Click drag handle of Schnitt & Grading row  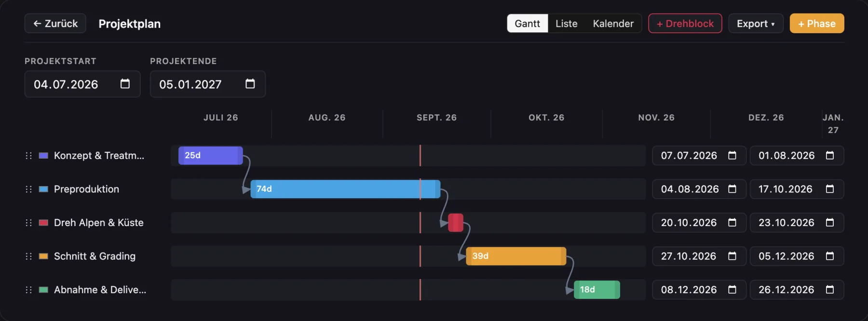pyautogui.click(x=28, y=256)
